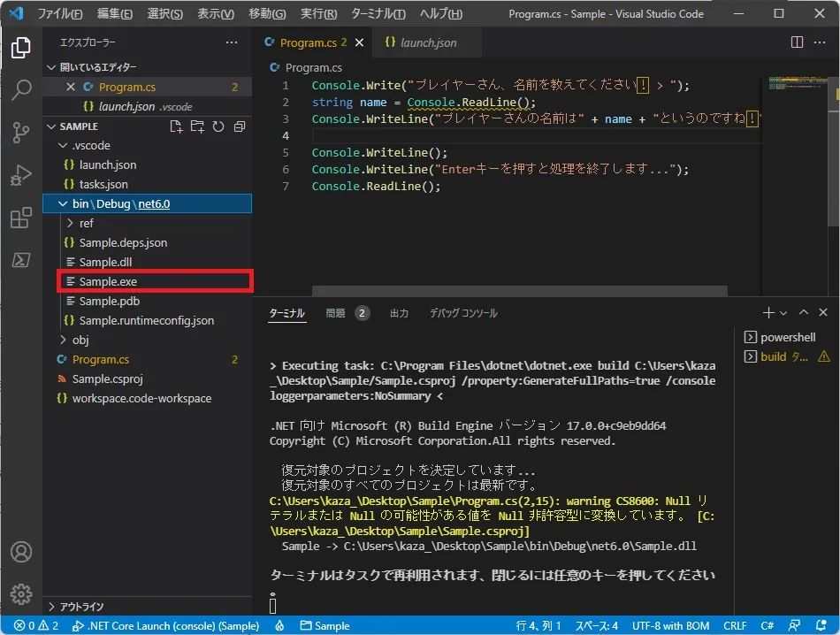Open the Extensions view
The width and height of the screenshot is (840, 635).
[x=21, y=217]
